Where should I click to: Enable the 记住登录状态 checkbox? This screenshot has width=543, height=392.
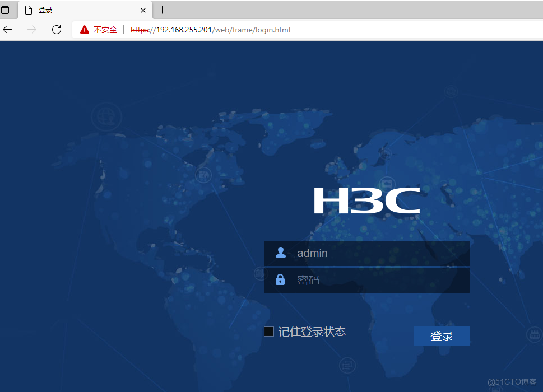(x=268, y=331)
